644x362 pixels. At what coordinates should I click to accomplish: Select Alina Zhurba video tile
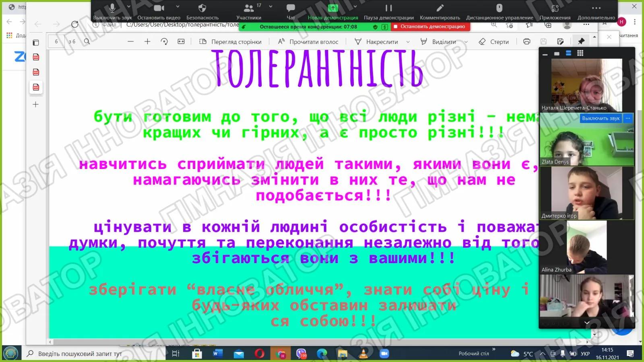point(586,247)
